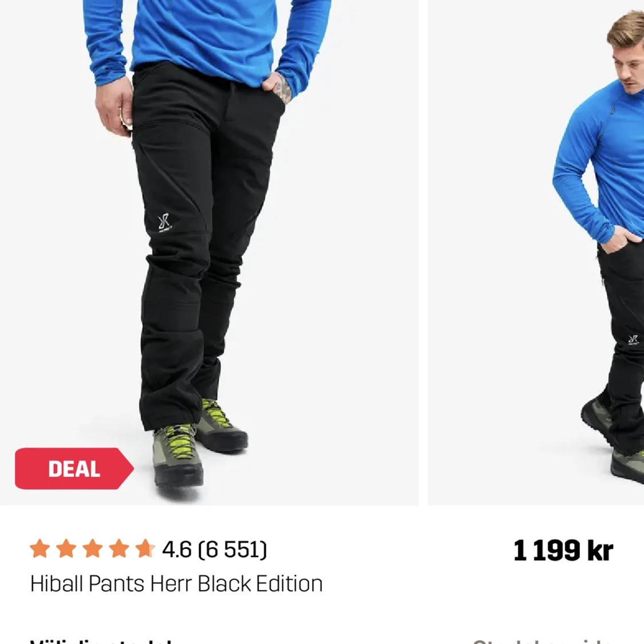Click the cut-off size selection heading

pyautogui.click(x=101, y=641)
